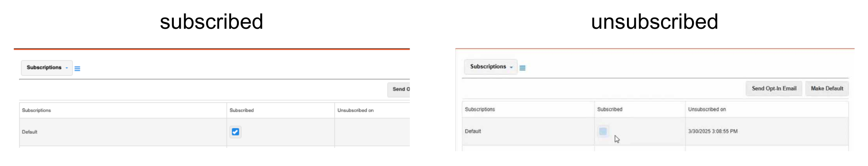This screenshot has width=868, height=166.
Task: Uncheck the checked Default Subscribed checkbox
Action: click(x=235, y=132)
